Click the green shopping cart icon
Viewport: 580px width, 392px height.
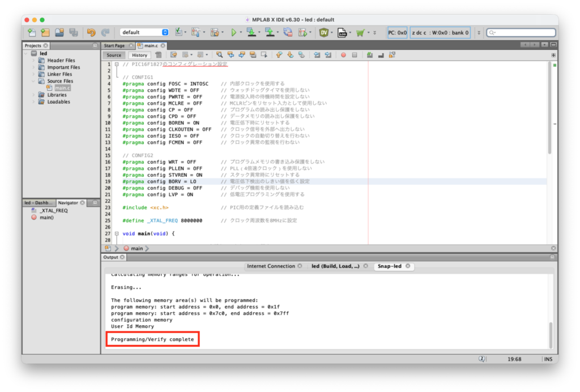coord(360,32)
